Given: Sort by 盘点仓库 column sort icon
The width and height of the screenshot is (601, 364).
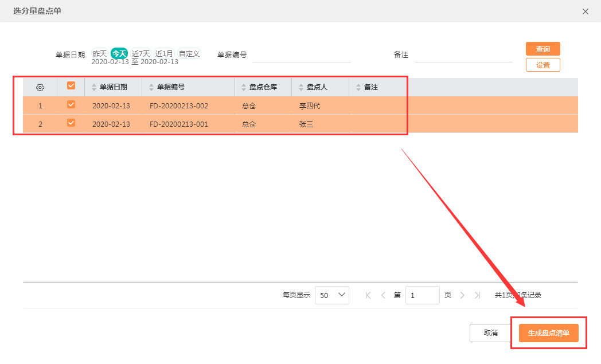Looking at the screenshot, I should tap(244, 87).
